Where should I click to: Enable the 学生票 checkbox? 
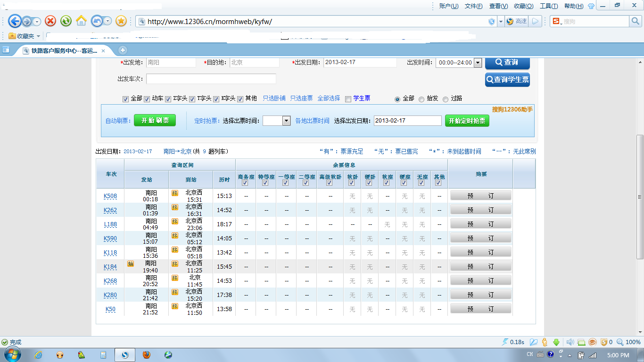(x=348, y=99)
